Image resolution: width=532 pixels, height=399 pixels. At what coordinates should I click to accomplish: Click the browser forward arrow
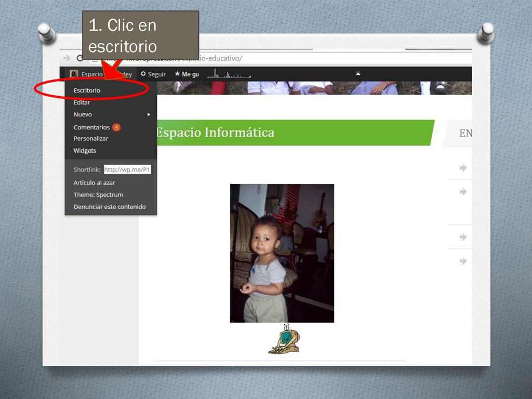pos(67,58)
